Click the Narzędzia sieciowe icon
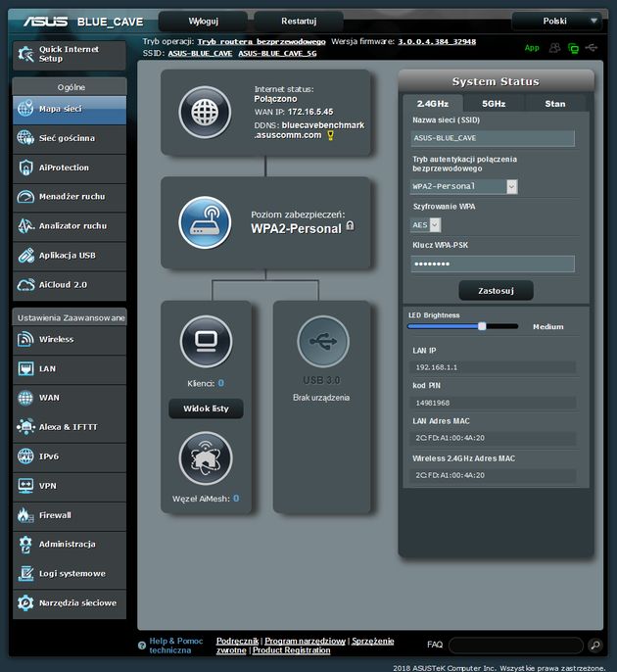This screenshot has width=617, height=672. coord(25,603)
